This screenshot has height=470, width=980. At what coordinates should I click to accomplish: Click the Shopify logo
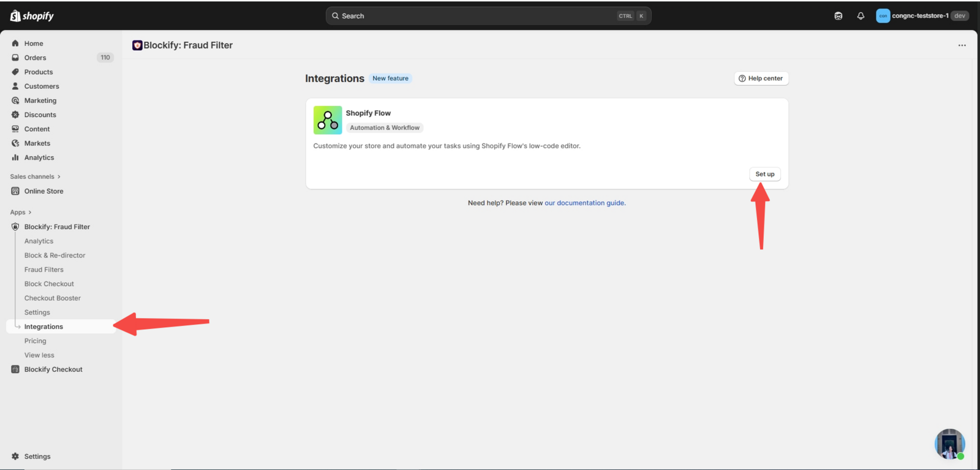click(32, 16)
